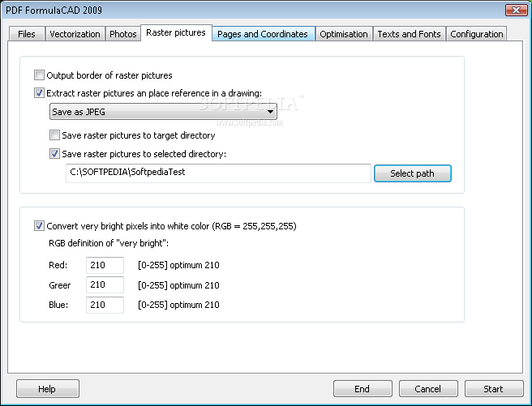The image size is (532, 406).
Task: Go to the Photos tab
Action: click(122, 34)
